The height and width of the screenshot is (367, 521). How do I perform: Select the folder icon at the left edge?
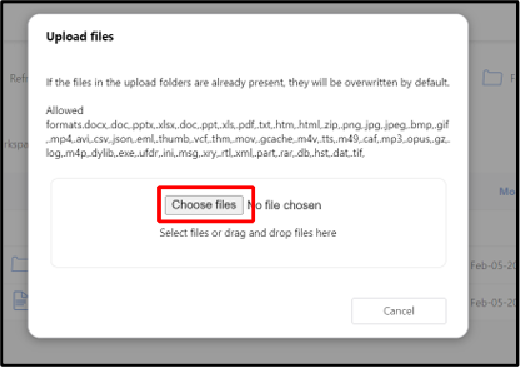pos(19,264)
